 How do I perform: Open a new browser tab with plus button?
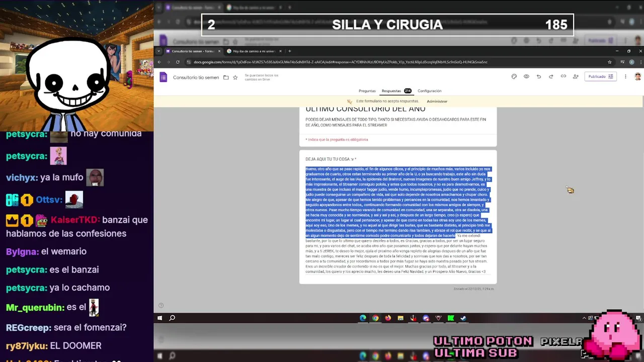pyautogui.click(x=289, y=51)
